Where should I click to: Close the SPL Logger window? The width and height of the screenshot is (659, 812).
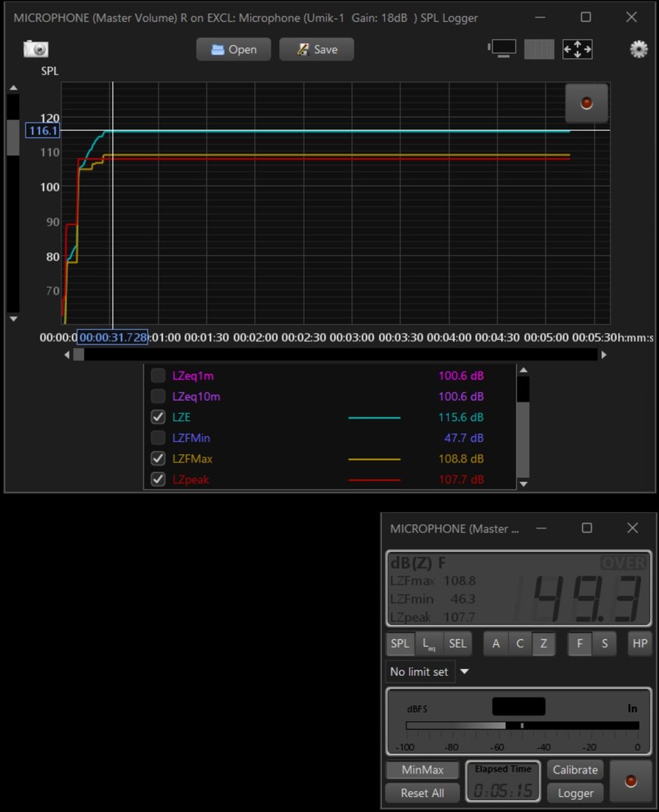pyautogui.click(x=631, y=17)
